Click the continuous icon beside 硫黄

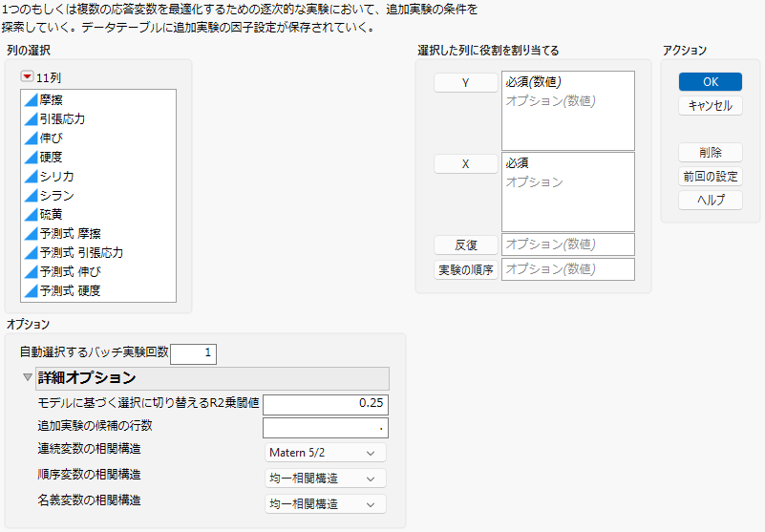[32, 214]
